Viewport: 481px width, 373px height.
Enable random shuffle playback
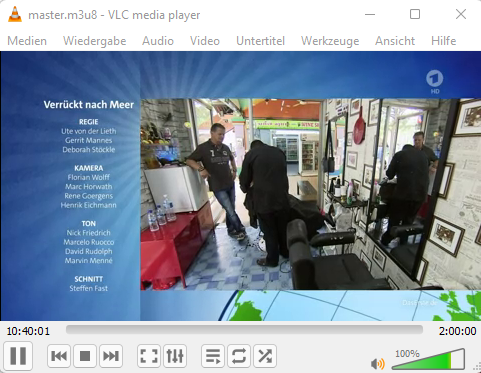265,356
